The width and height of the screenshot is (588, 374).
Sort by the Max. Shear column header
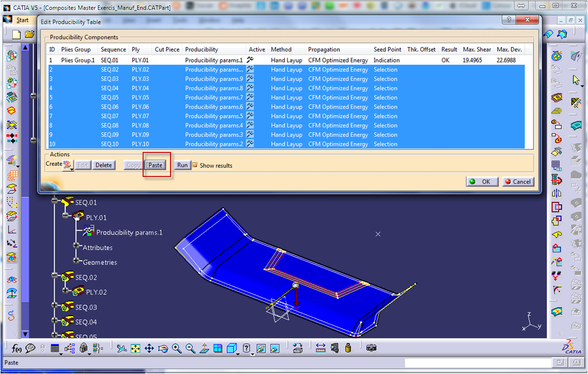476,50
